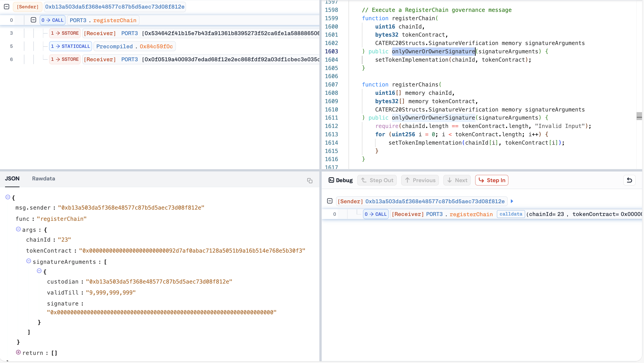This screenshot has height=363, width=644.
Task: Select the JSON tab
Action: point(12,178)
